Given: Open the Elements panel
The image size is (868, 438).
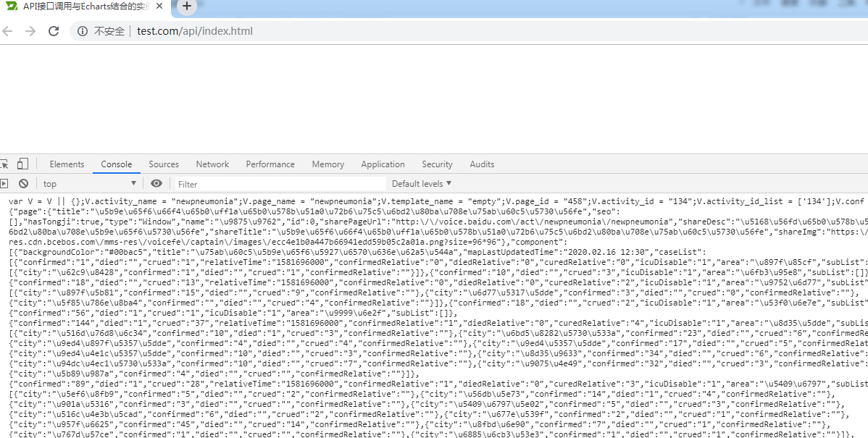Looking at the screenshot, I should [67, 164].
